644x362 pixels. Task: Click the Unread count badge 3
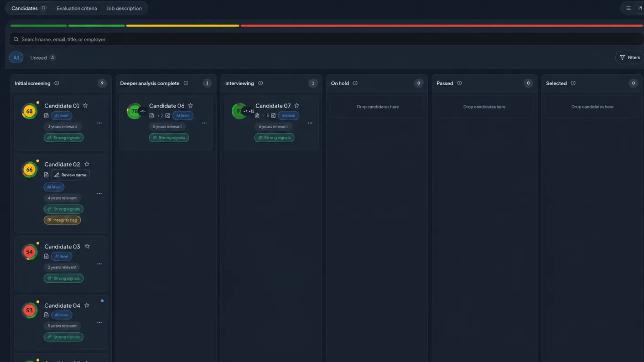click(52, 57)
